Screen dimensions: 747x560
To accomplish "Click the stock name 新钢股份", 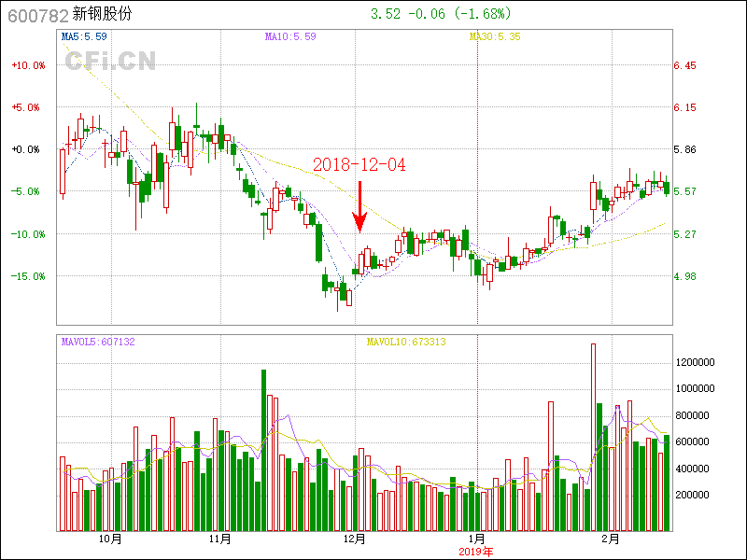I will 104,15.
